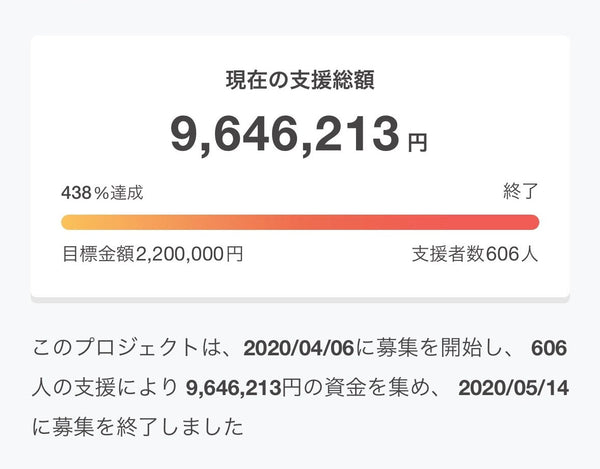
Task: Click the bold 606 in the summary paragraph
Action: pos(549,349)
